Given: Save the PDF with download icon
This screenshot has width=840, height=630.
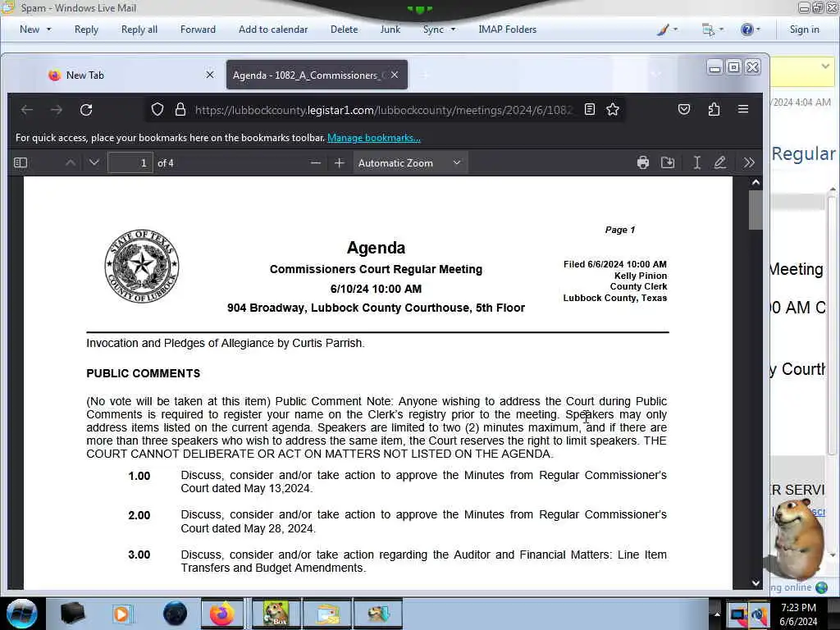Looking at the screenshot, I should tap(668, 162).
